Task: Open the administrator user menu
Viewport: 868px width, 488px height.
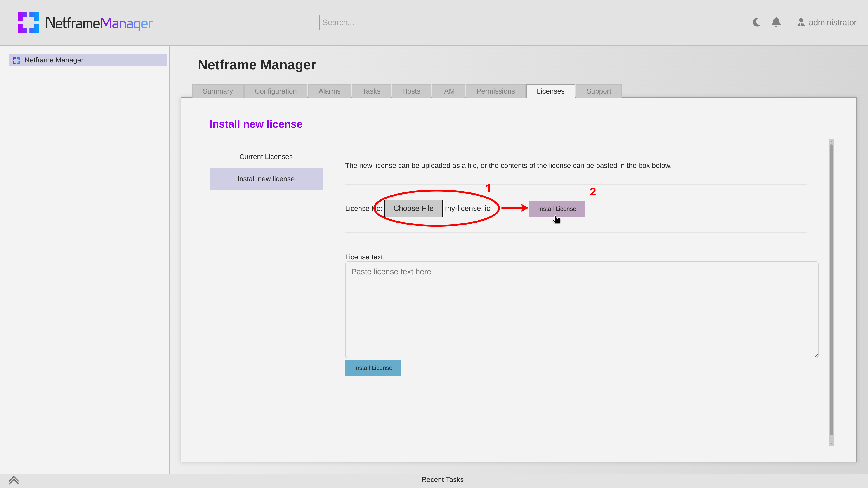Action: 827,23
